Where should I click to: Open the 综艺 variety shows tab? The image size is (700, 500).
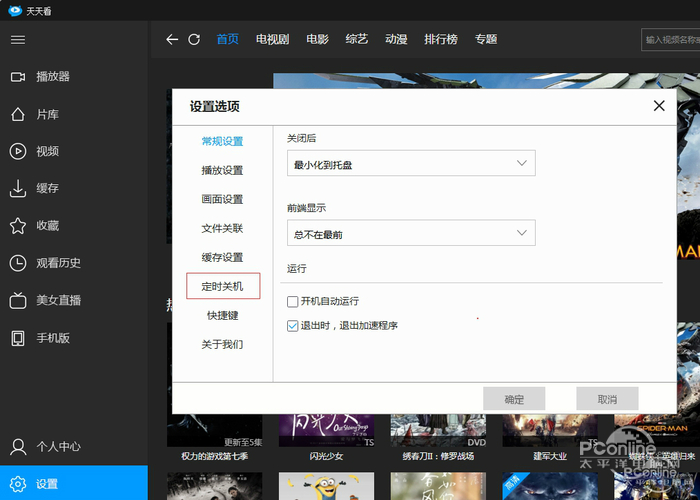[x=357, y=39]
